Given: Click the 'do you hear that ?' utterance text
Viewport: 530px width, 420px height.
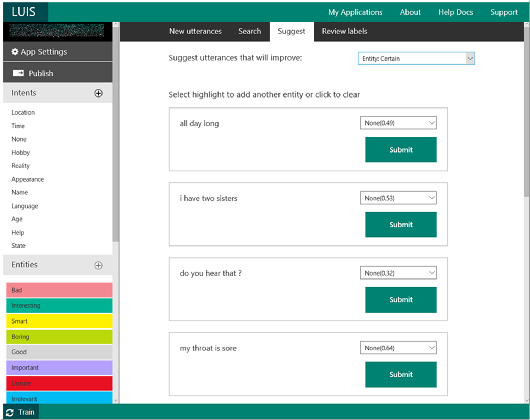Looking at the screenshot, I should (x=211, y=273).
